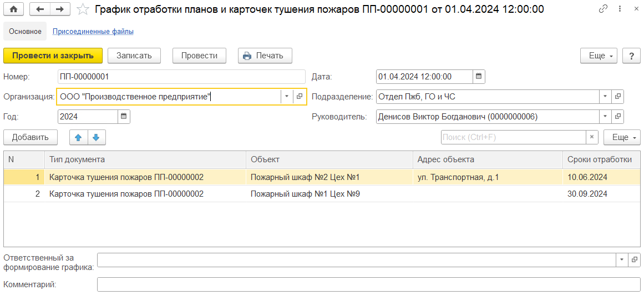644x295 pixels.
Task: Expand the Подразделение dropdown list
Action: tap(605, 97)
